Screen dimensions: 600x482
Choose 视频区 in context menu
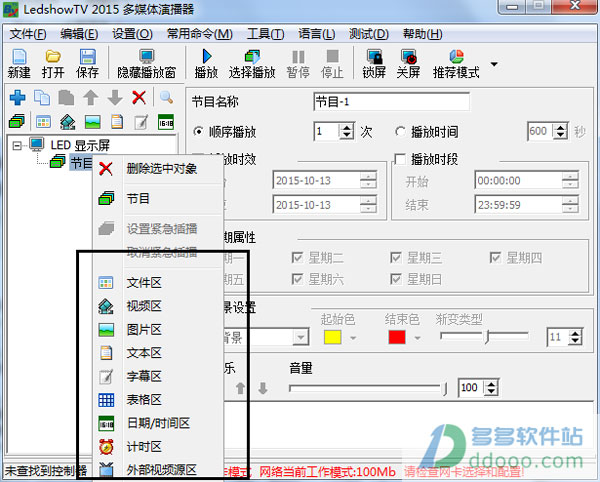click(158, 306)
